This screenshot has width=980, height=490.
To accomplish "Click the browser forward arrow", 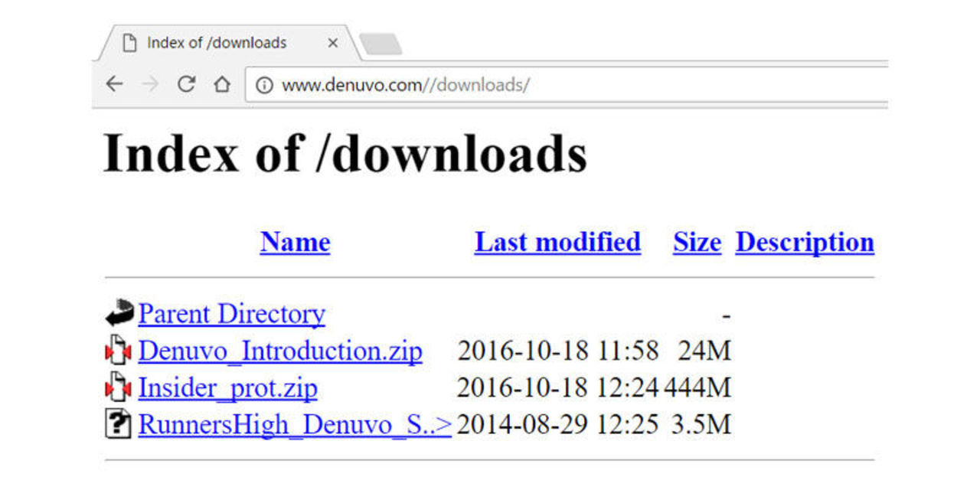I will click(150, 84).
